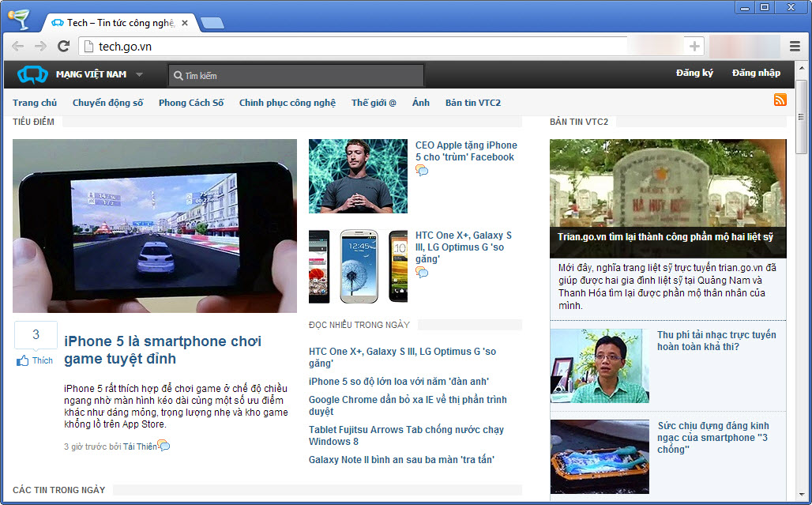Click the thumbs-up Thích icon

coord(23,360)
